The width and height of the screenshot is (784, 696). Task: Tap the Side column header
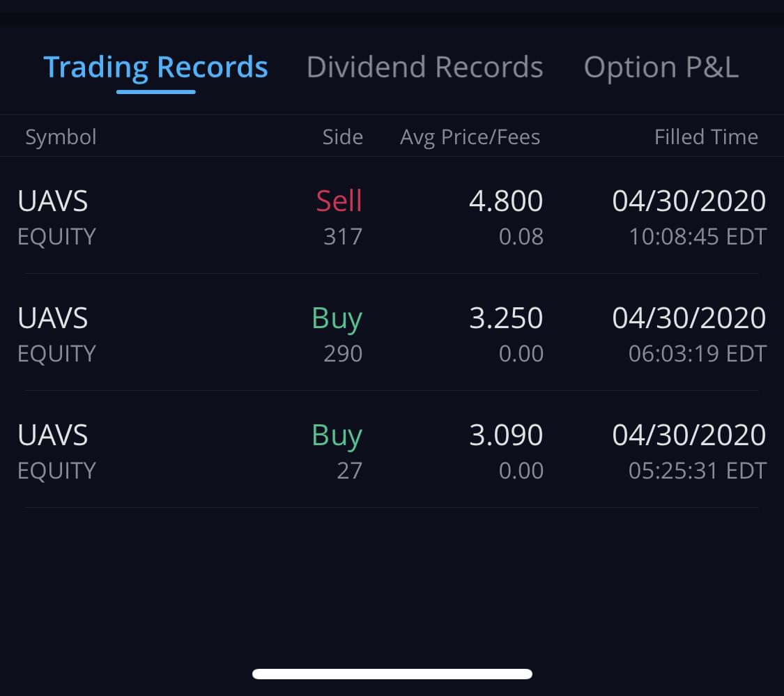[x=342, y=137]
